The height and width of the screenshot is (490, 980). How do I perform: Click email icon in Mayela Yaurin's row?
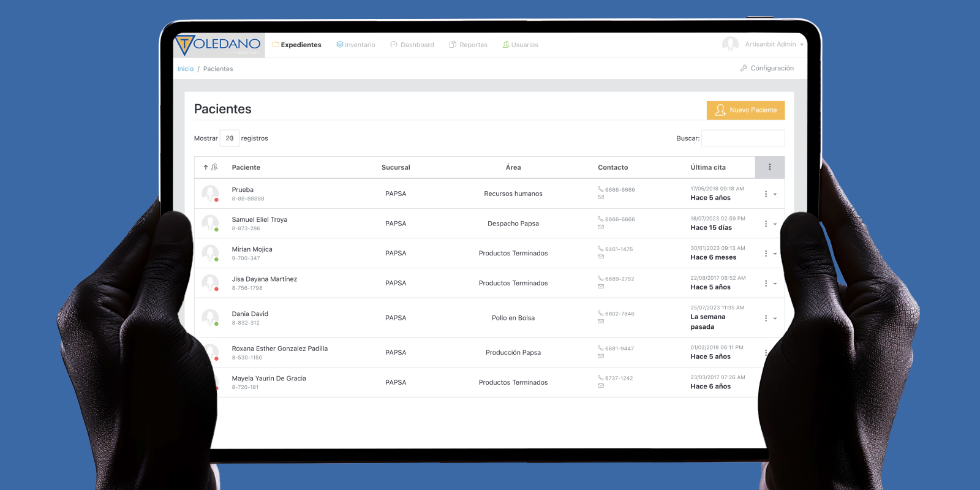click(x=601, y=386)
